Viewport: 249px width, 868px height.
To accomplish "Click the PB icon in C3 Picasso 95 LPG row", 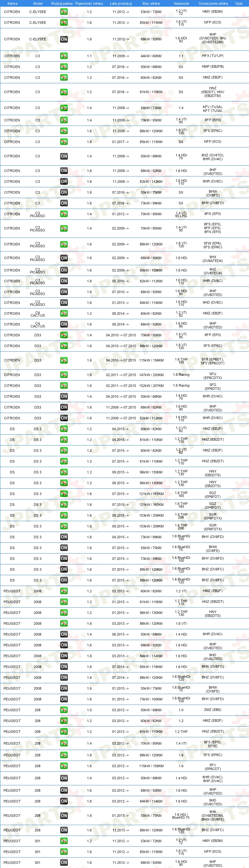I will (64, 214).
